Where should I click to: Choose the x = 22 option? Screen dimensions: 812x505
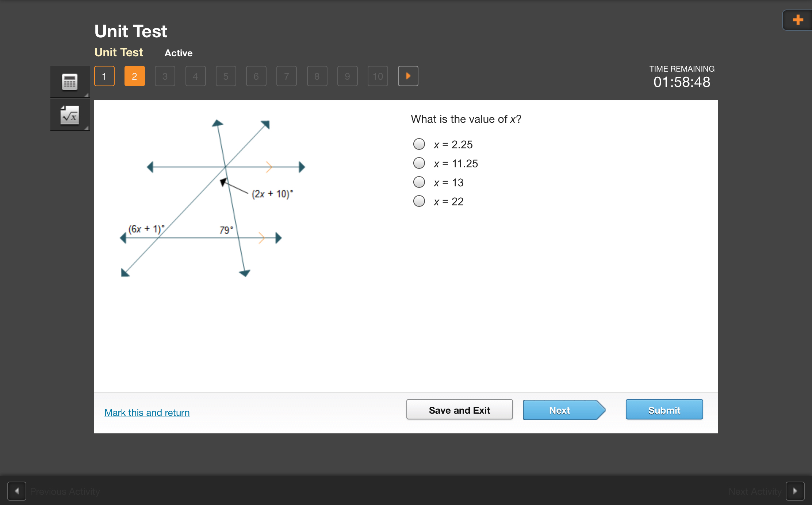[x=419, y=201]
